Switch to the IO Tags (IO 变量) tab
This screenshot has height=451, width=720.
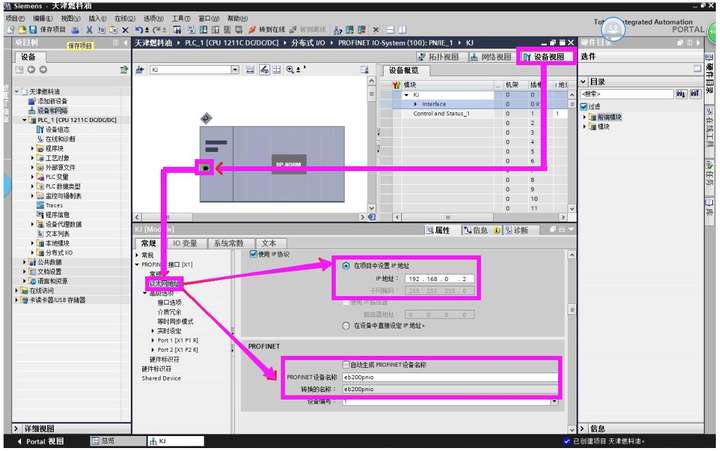tap(185, 243)
